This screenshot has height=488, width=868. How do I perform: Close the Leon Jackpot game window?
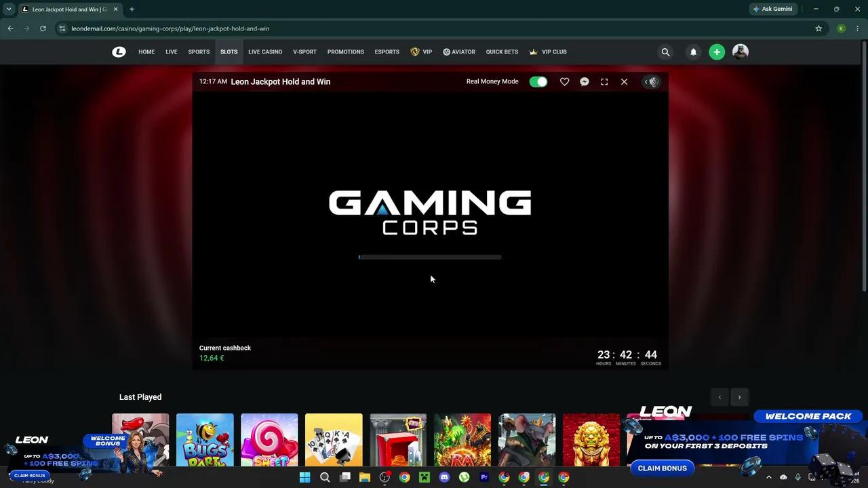click(x=624, y=81)
